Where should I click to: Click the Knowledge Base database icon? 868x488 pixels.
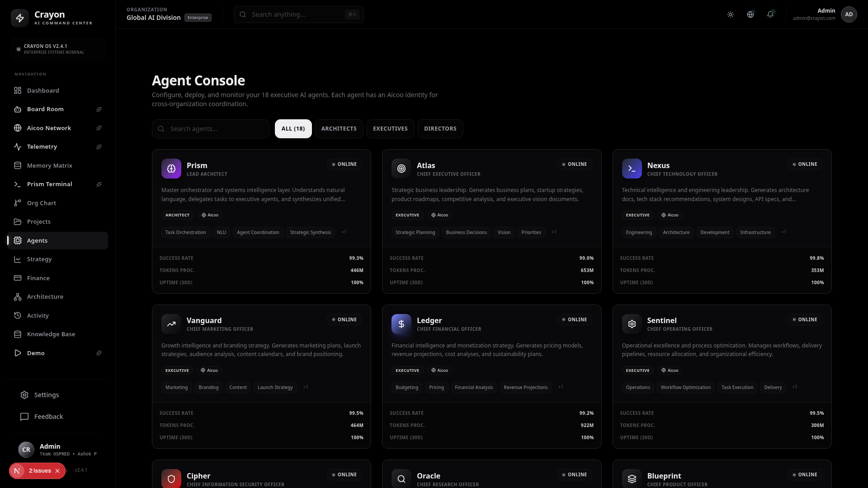[x=18, y=334]
